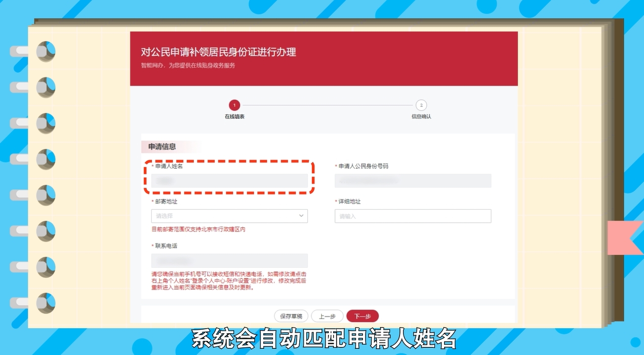This screenshot has height=355, width=644.
Task: Click the 详细地址 input showing 请输入
Action: (x=413, y=216)
